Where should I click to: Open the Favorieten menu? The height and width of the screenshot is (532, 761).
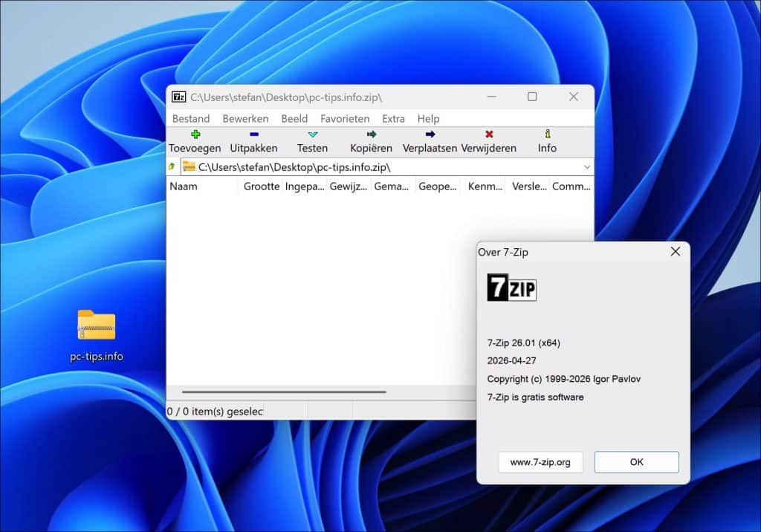tap(345, 118)
